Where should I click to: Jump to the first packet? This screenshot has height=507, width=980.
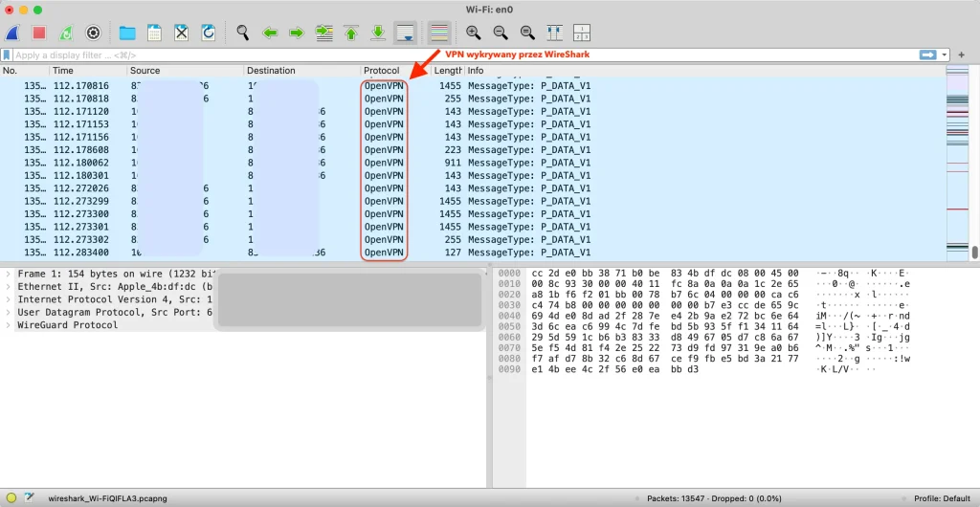coord(351,33)
